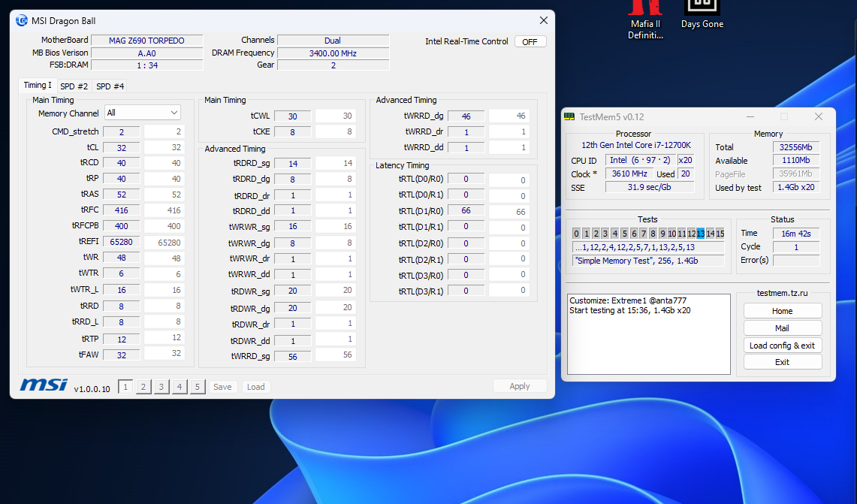Image resolution: width=857 pixels, height=504 pixels.
Task: Click the MSI logo in Dragon Ball
Action: point(44,385)
